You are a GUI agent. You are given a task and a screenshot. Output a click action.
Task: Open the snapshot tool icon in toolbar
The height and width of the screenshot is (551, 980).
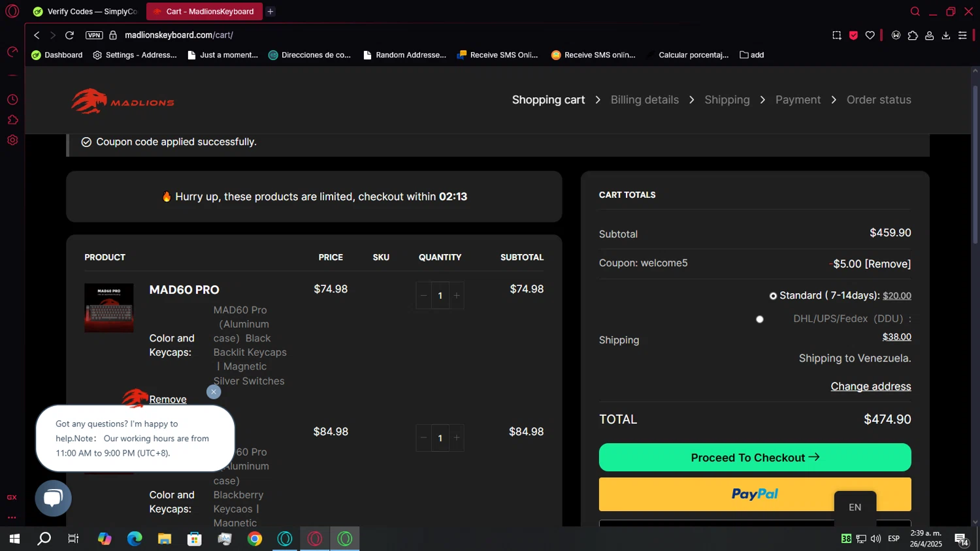click(x=837, y=35)
